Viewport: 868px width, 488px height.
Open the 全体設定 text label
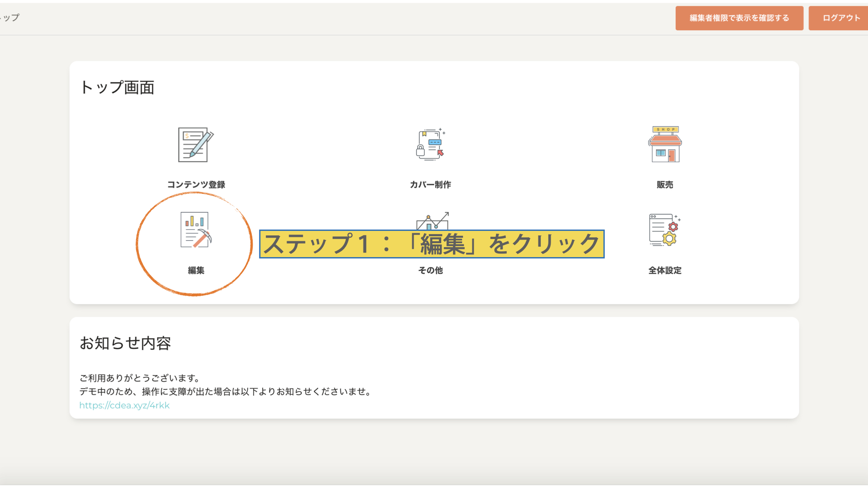coord(665,270)
